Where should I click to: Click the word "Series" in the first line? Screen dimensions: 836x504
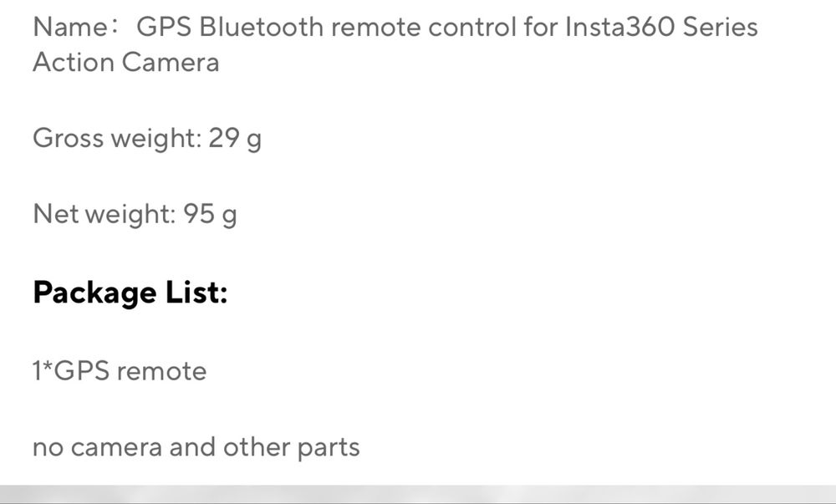(x=721, y=27)
